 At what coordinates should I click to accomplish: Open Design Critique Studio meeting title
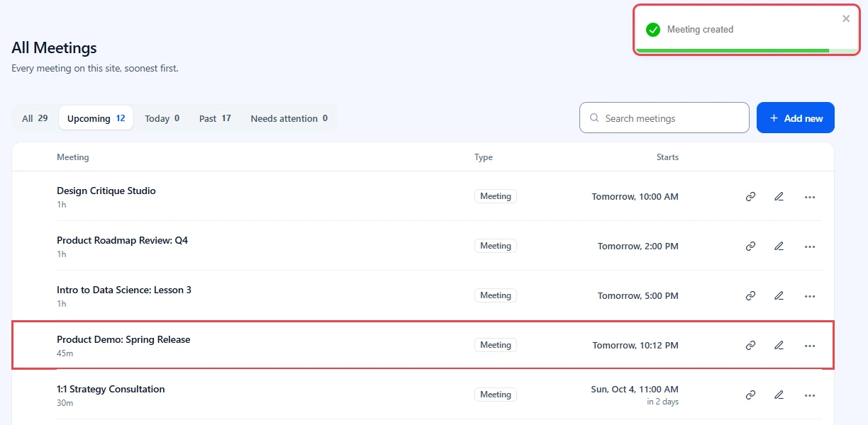[106, 191]
